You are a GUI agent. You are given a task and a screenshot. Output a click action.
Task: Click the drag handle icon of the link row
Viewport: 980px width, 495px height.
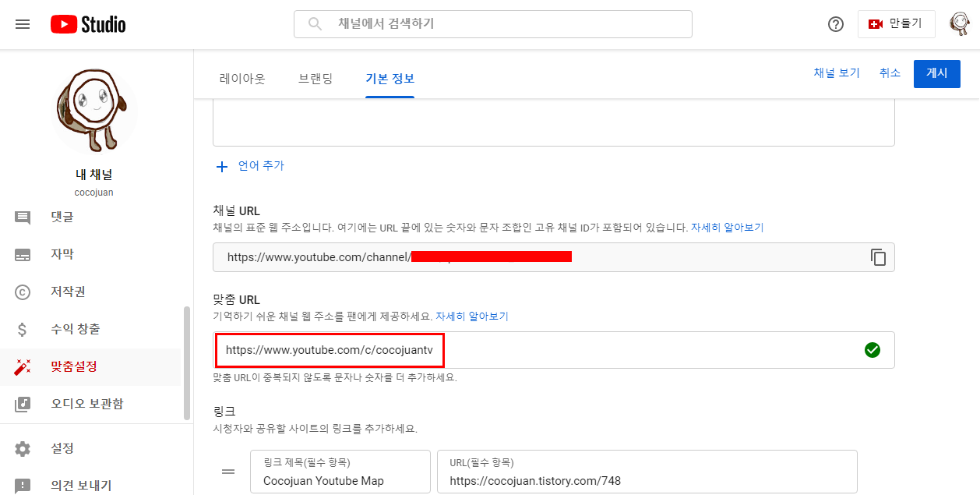(228, 472)
